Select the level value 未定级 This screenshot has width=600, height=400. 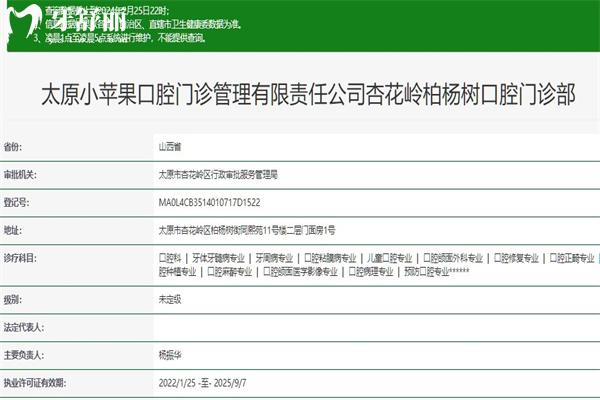click(170, 299)
